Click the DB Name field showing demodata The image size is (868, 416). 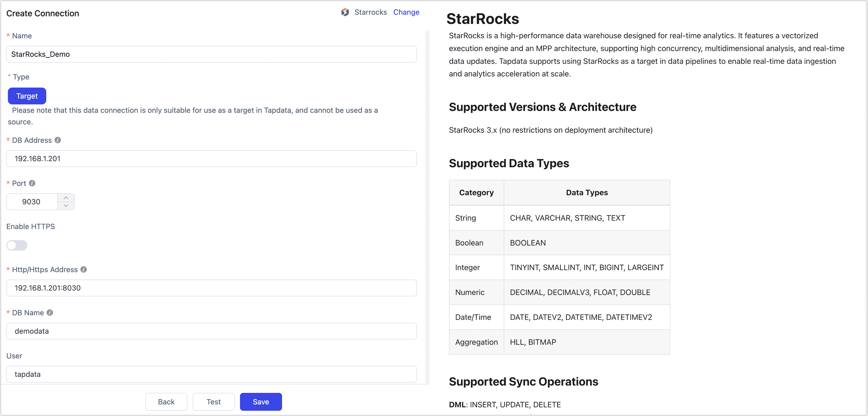(211, 331)
